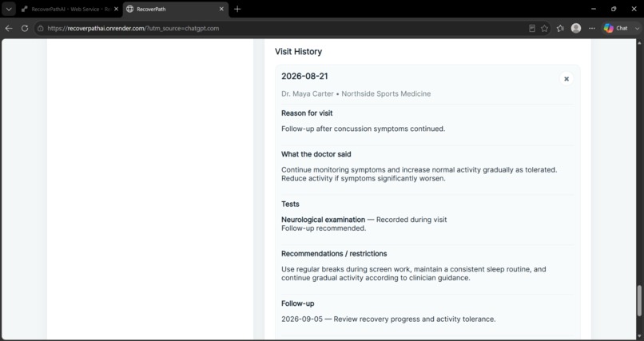
Task: Close the RecoverPathAI Web Service tab
Action: (x=116, y=9)
